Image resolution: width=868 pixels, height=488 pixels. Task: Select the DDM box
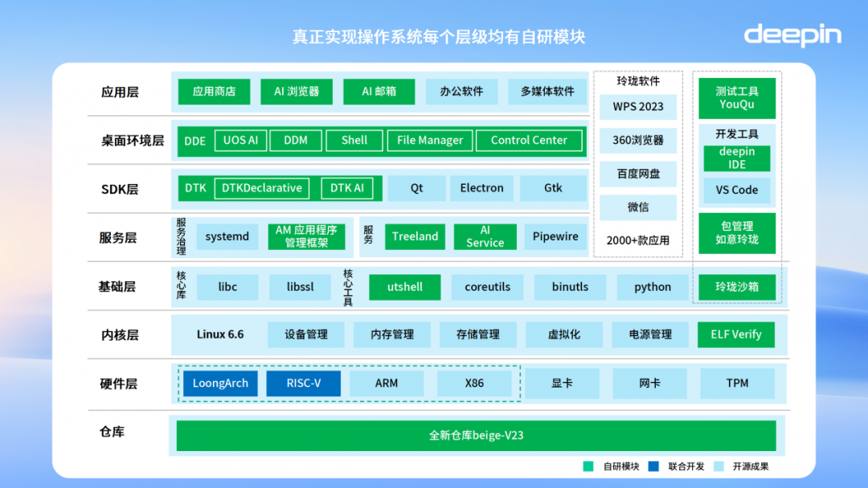tap(296, 140)
